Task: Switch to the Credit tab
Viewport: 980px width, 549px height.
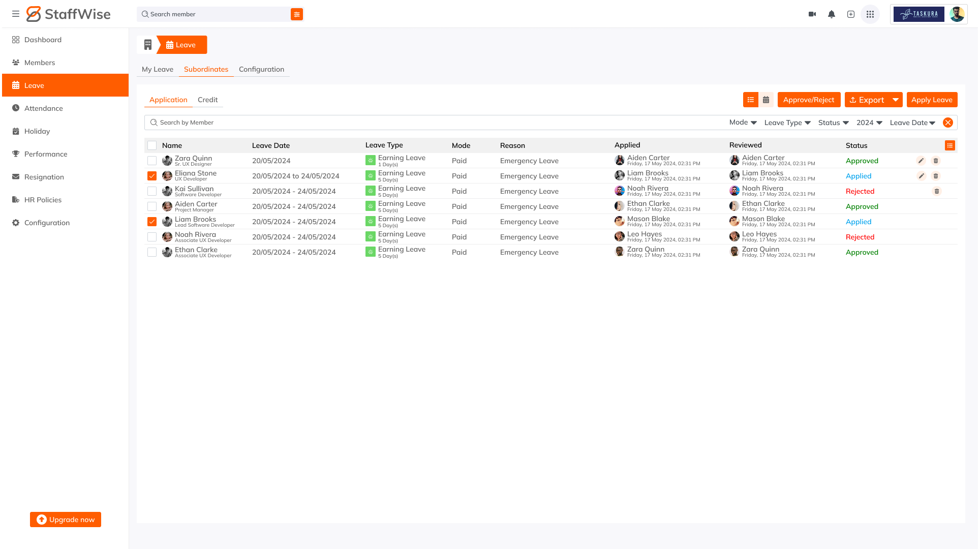Action: point(207,100)
